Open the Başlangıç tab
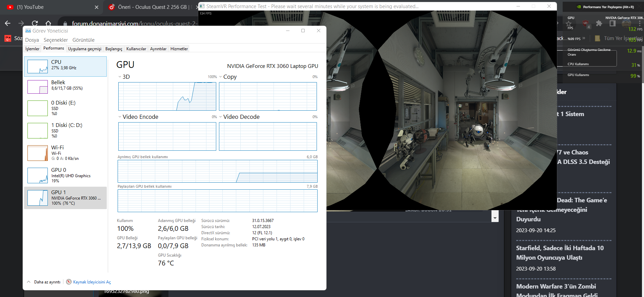The width and height of the screenshot is (644, 297). click(x=114, y=49)
